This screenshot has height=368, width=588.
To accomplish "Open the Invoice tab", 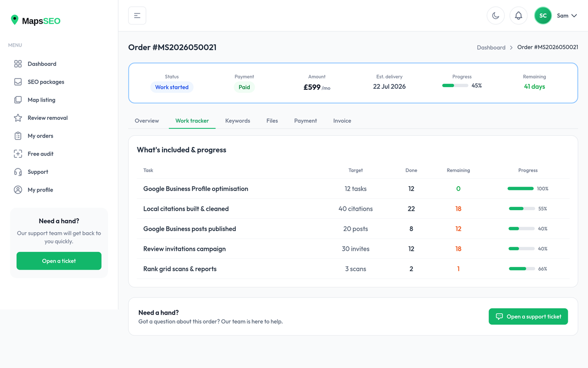I will (342, 121).
